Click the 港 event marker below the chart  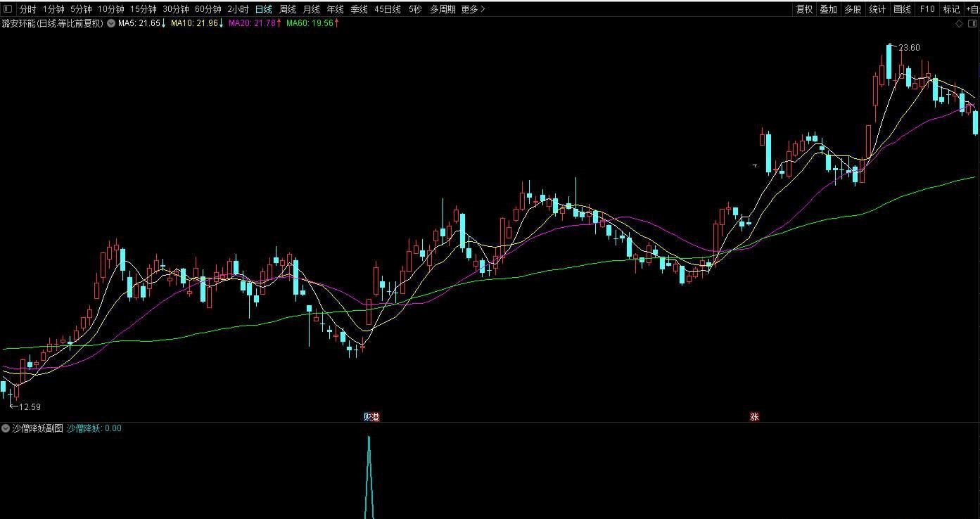point(376,416)
